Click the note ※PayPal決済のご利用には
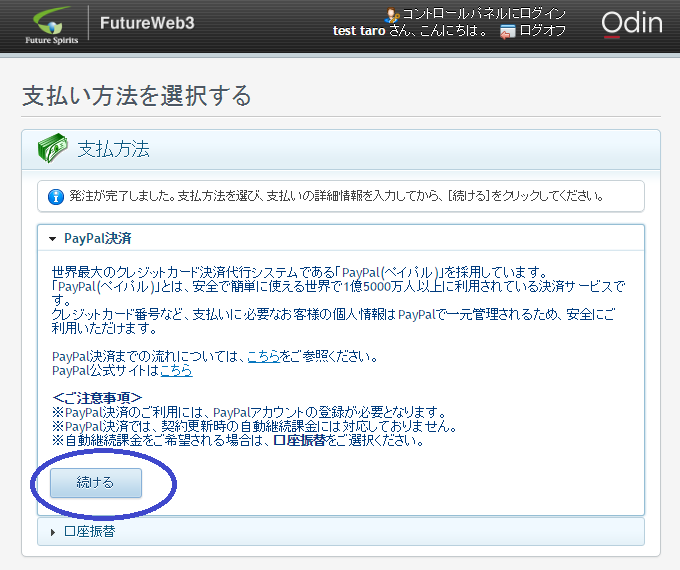680x570 pixels. pyautogui.click(x=249, y=412)
